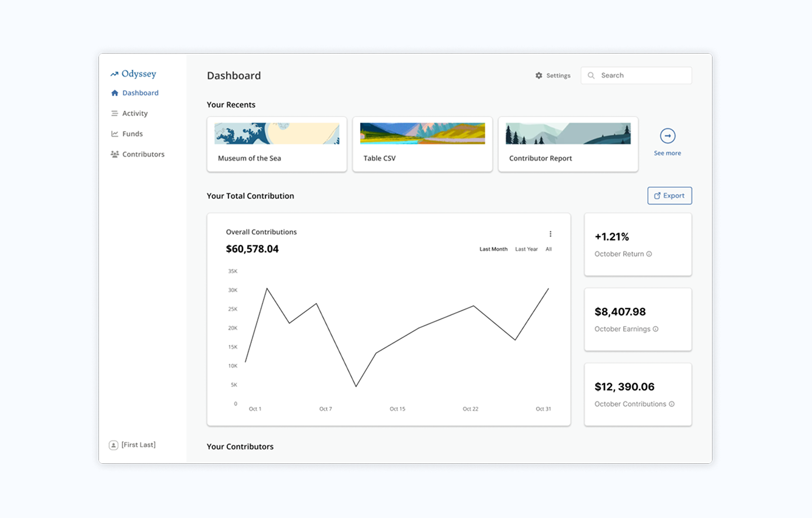Open the chart overflow three-dot menu
The image size is (812, 518).
click(550, 234)
